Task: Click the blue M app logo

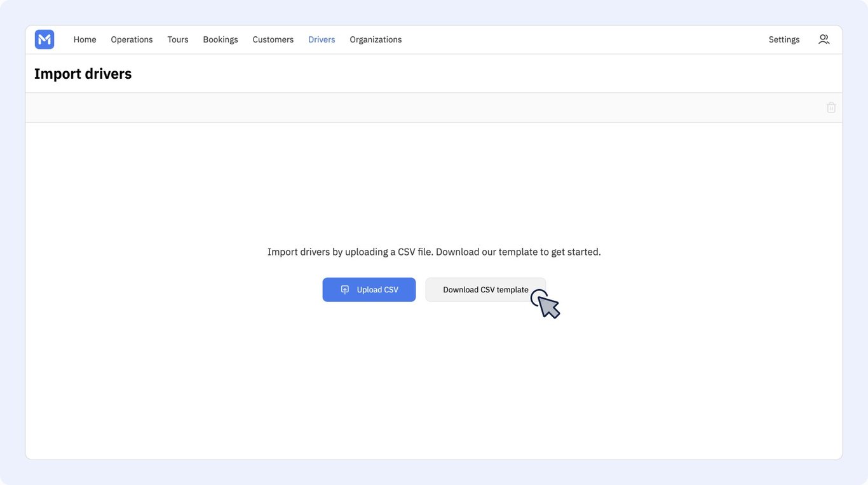Action: coord(44,39)
